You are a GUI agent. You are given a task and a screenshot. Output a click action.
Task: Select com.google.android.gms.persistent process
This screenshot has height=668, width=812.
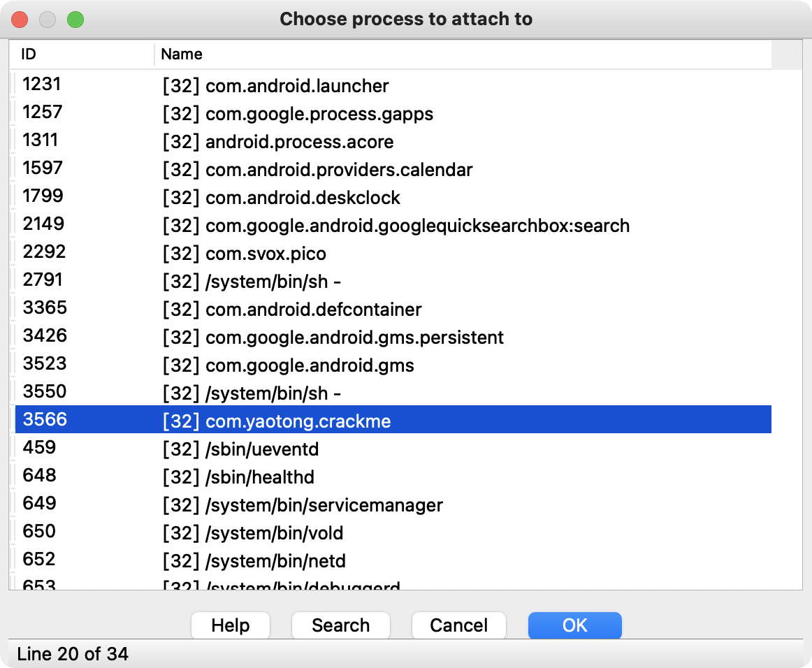(x=354, y=337)
